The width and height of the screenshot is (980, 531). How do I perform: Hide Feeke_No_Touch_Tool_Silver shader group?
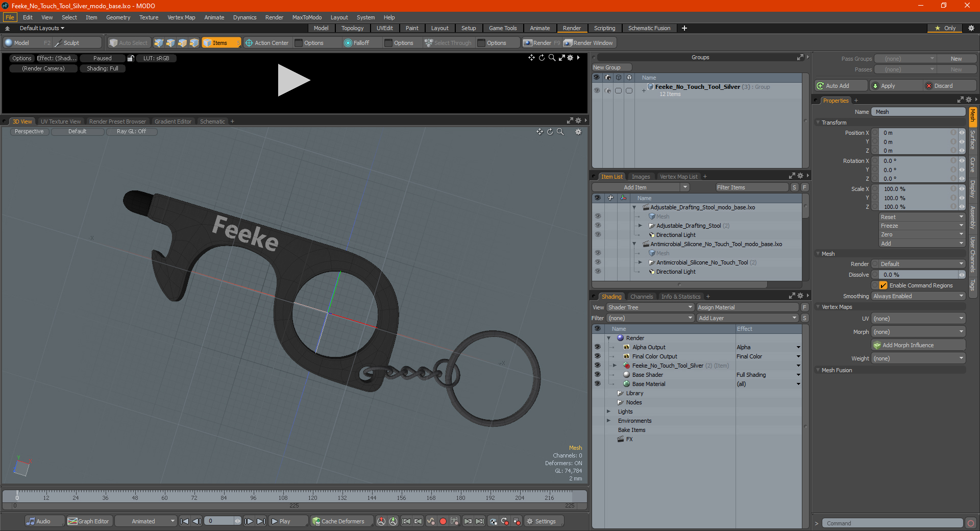click(x=597, y=366)
